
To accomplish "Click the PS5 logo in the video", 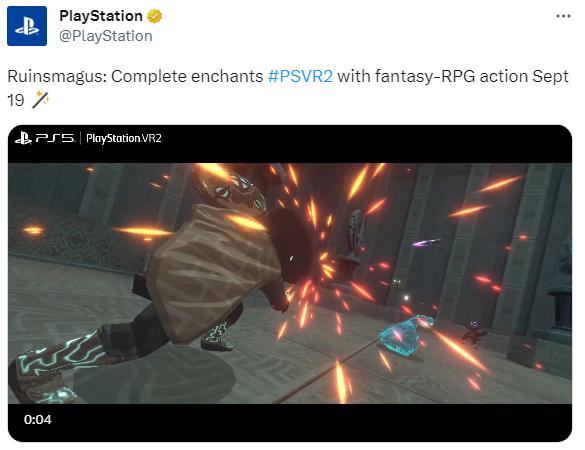I will click(45, 138).
